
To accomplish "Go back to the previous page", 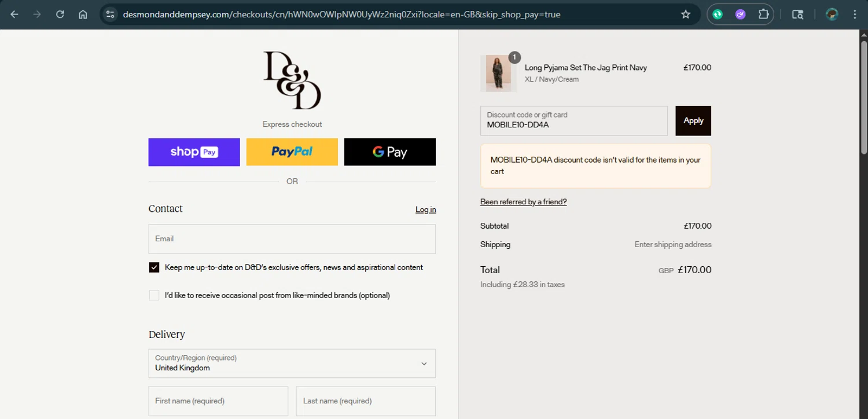I will (x=14, y=14).
